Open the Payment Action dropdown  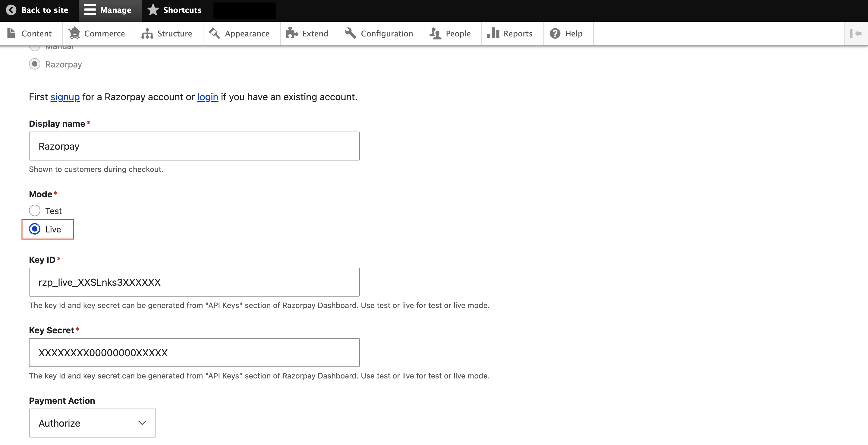click(x=92, y=423)
